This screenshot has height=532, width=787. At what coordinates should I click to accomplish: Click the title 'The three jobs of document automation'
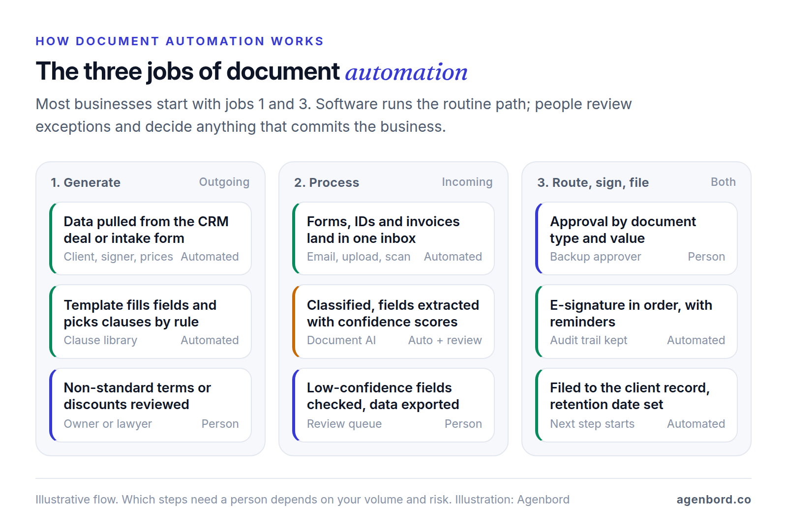[x=251, y=72]
